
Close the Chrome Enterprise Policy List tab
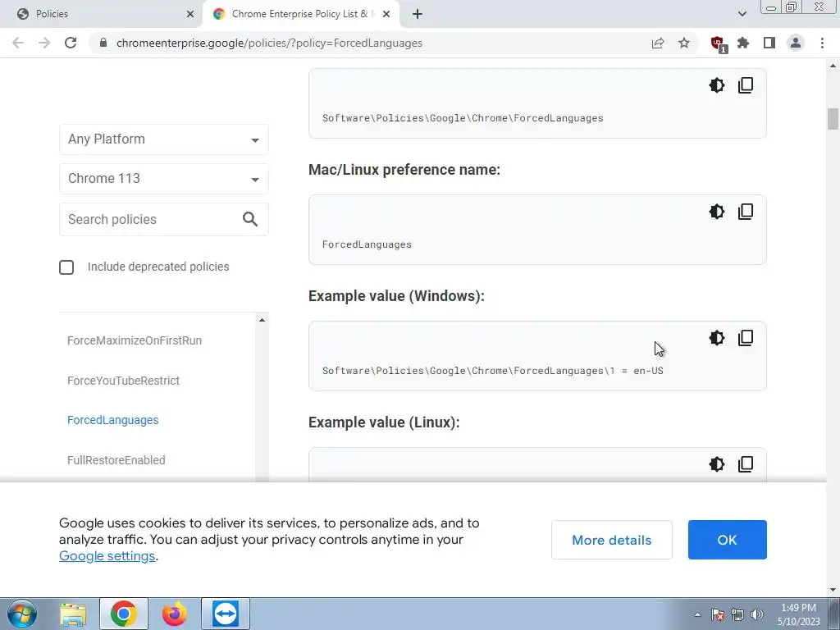(x=386, y=14)
